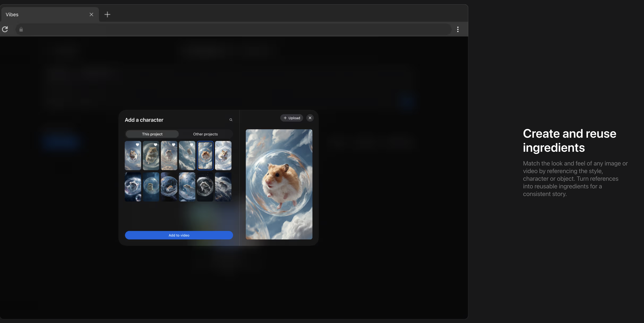This screenshot has width=644, height=323.
Task: Toggle heart on second top-row thumbnail
Action: 155,145
